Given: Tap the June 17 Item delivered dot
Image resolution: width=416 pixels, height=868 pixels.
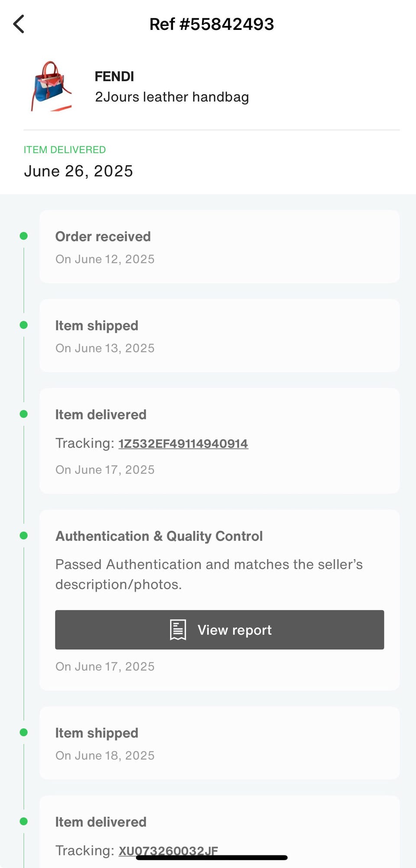Looking at the screenshot, I should pos(24,414).
